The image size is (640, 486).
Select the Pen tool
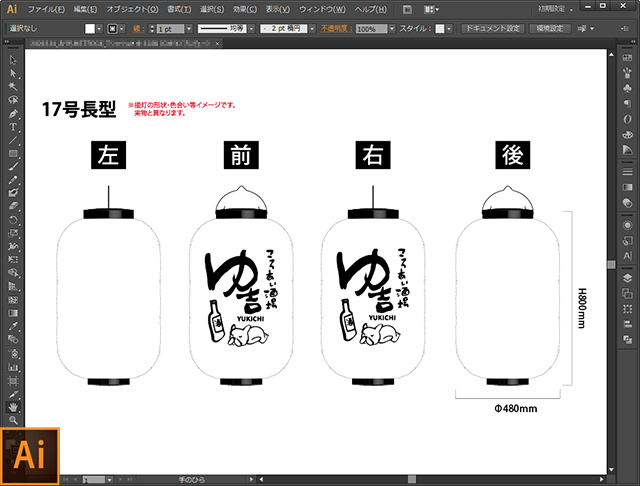(x=13, y=113)
